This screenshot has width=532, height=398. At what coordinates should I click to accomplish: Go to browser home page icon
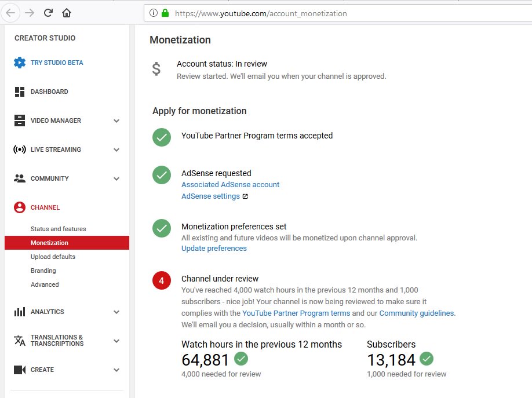click(67, 13)
